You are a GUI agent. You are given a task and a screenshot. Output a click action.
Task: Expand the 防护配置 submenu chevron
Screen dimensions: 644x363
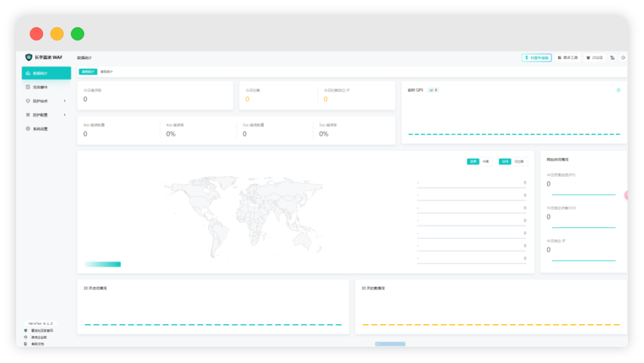pyautogui.click(x=64, y=115)
